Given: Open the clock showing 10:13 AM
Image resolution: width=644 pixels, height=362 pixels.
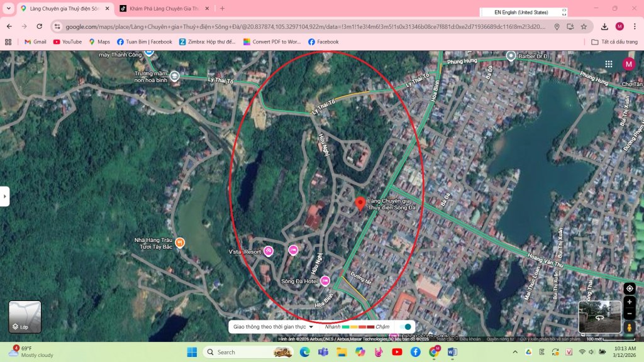Looking at the screenshot, I should coord(625,352).
